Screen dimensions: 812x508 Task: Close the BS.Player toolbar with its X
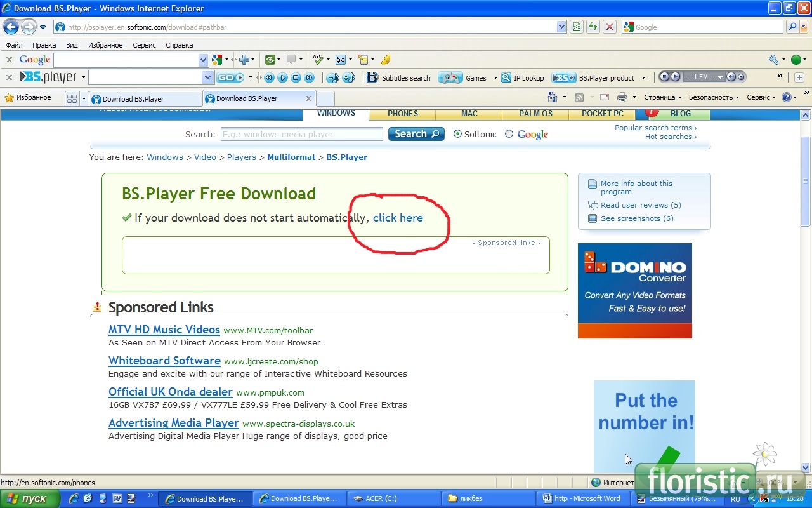9,77
